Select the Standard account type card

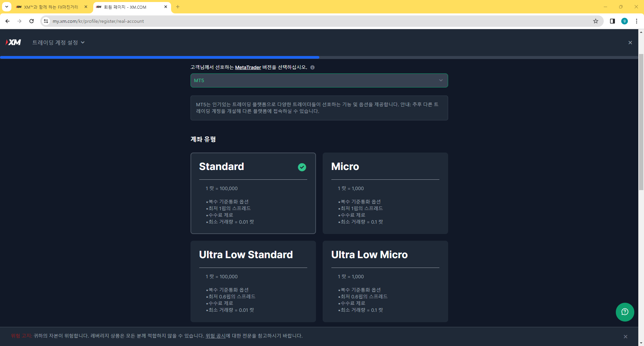(253, 193)
